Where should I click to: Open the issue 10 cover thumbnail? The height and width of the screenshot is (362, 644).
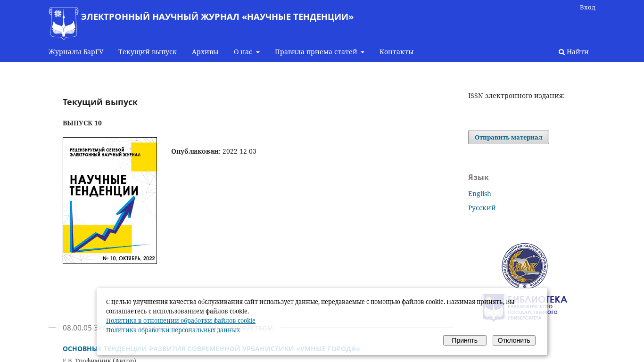pyautogui.click(x=110, y=200)
